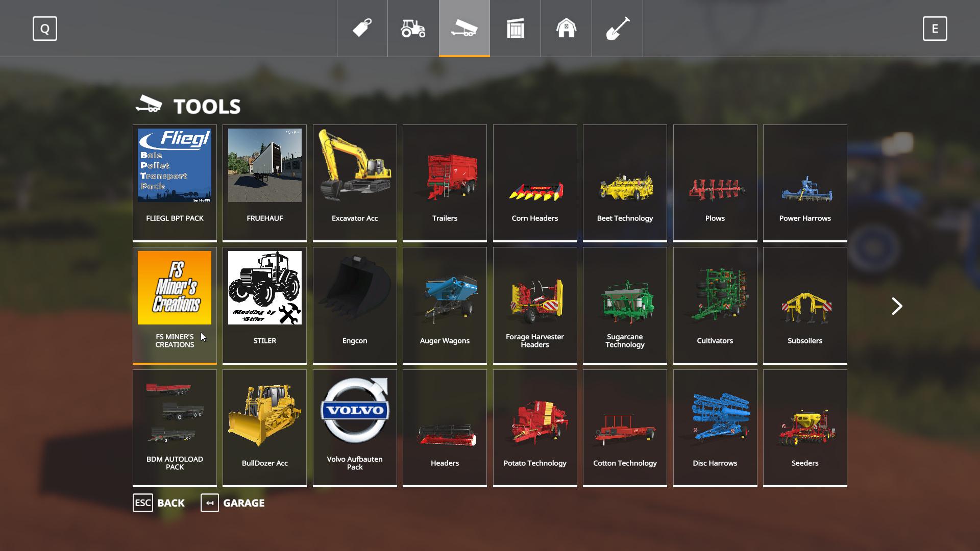Open the FLIEGL BPT PACK category
980x551 pixels.
point(175,182)
